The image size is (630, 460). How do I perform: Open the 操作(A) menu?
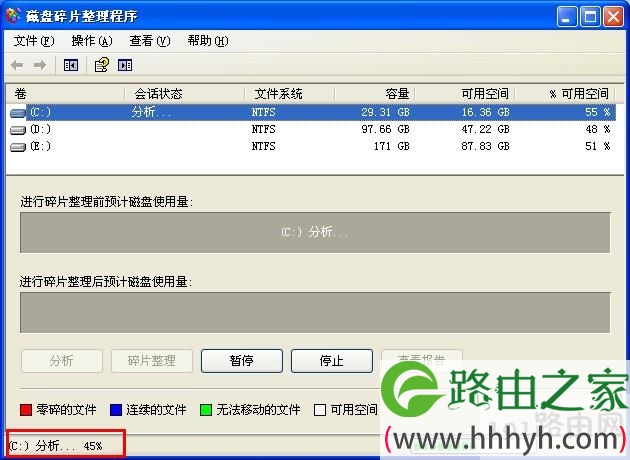92,41
